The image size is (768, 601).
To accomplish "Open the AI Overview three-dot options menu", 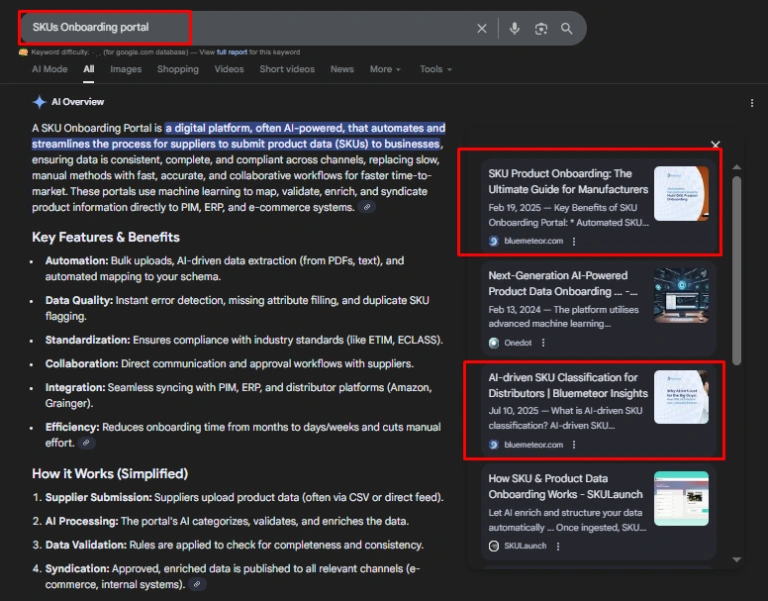I will [752, 103].
